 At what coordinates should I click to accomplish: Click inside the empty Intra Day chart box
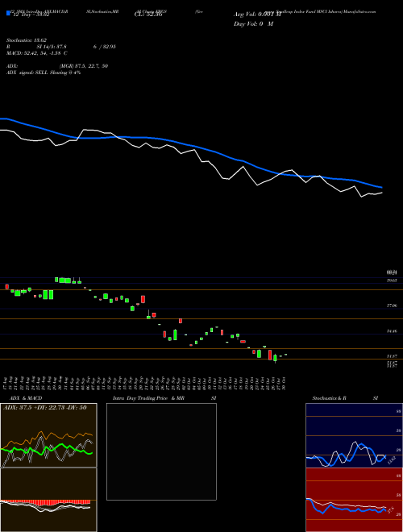(161, 451)
